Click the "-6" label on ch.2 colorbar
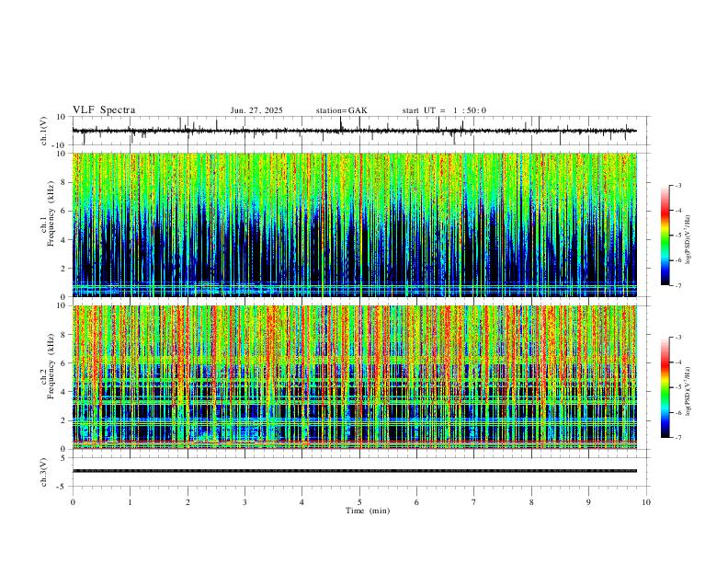This screenshot has height=563, width=728. (678, 412)
